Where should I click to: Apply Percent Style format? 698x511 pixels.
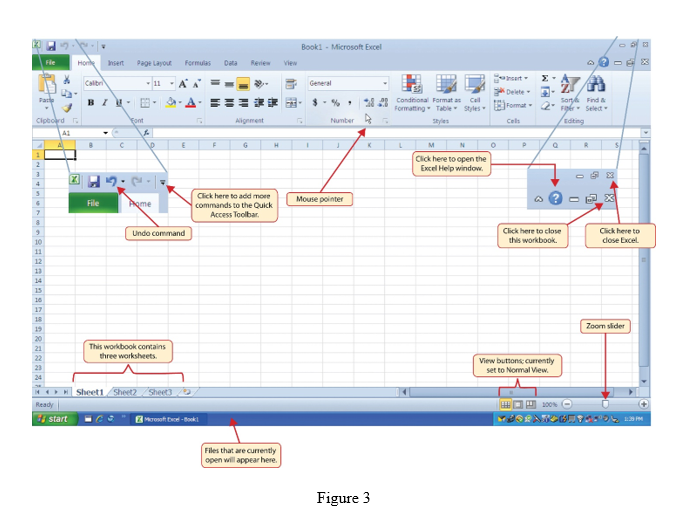point(335,103)
